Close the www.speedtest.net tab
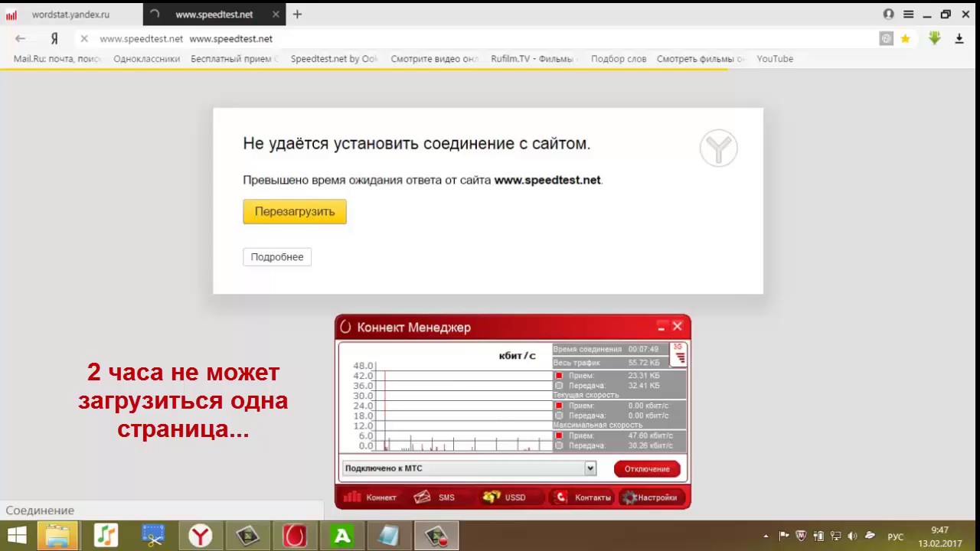Image resolution: width=980 pixels, height=551 pixels. click(x=275, y=14)
